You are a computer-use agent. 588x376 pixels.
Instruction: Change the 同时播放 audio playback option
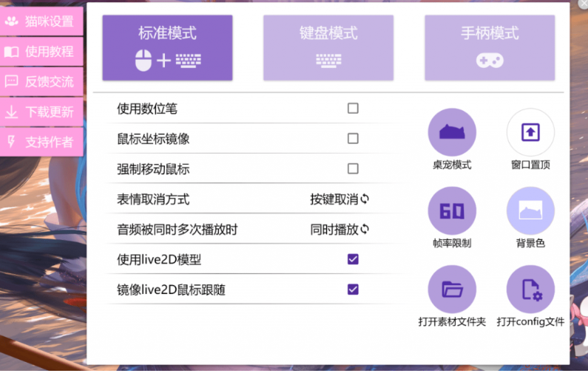pyautogui.click(x=339, y=230)
